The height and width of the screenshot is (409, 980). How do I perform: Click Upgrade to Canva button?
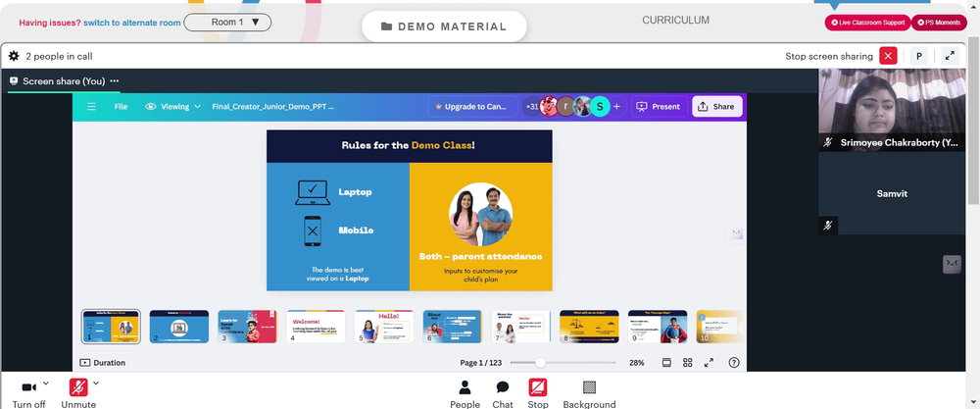pyautogui.click(x=472, y=106)
